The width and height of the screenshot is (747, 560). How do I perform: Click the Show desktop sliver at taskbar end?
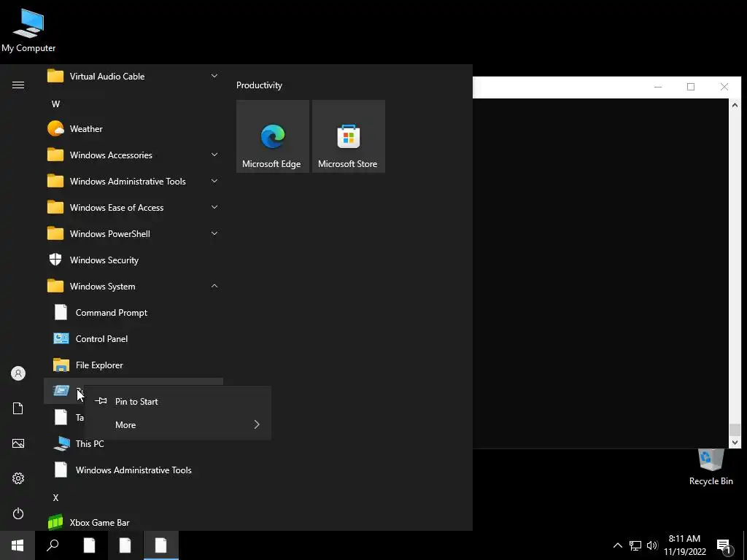(x=745, y=545)
